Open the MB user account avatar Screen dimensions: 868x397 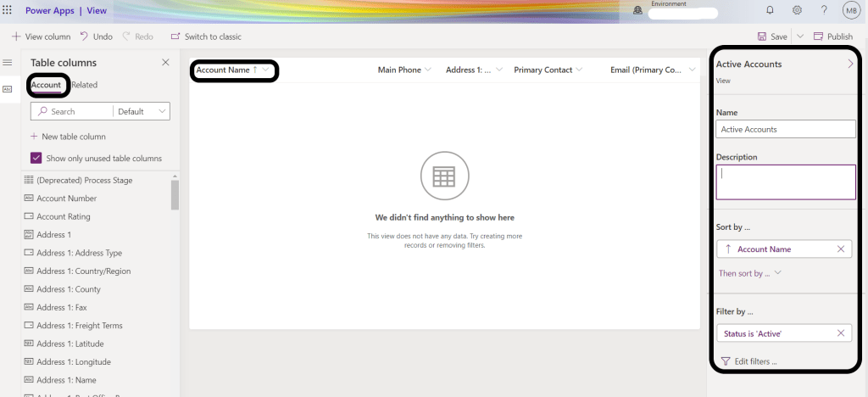click(x=851, y=10)
